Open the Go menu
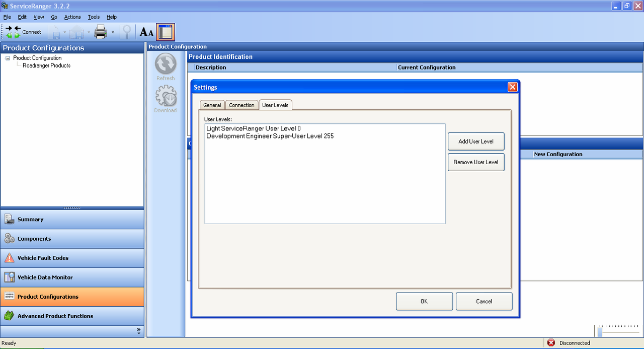Image resolution: width=644 pixels, height=349 pixels. 54,17
